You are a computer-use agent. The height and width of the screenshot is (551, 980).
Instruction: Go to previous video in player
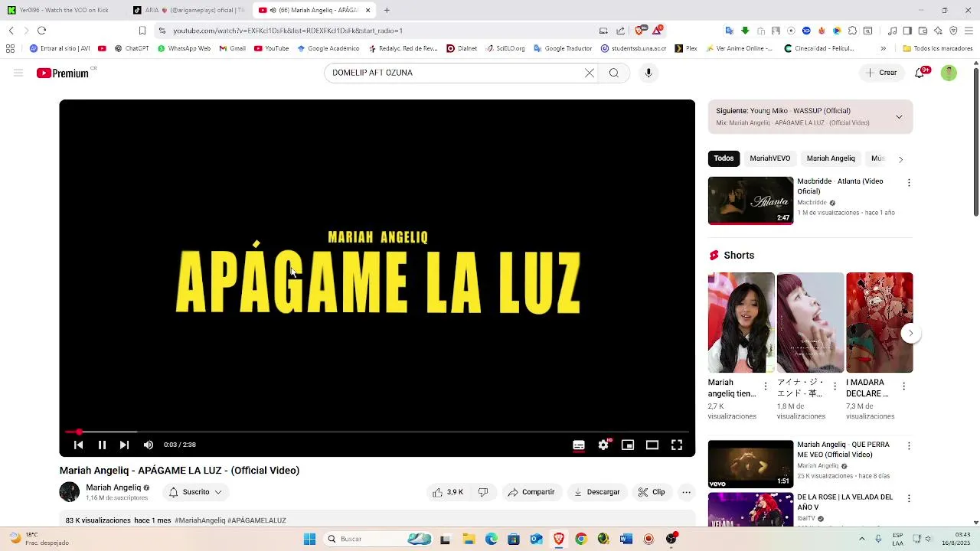coord(78,445)
